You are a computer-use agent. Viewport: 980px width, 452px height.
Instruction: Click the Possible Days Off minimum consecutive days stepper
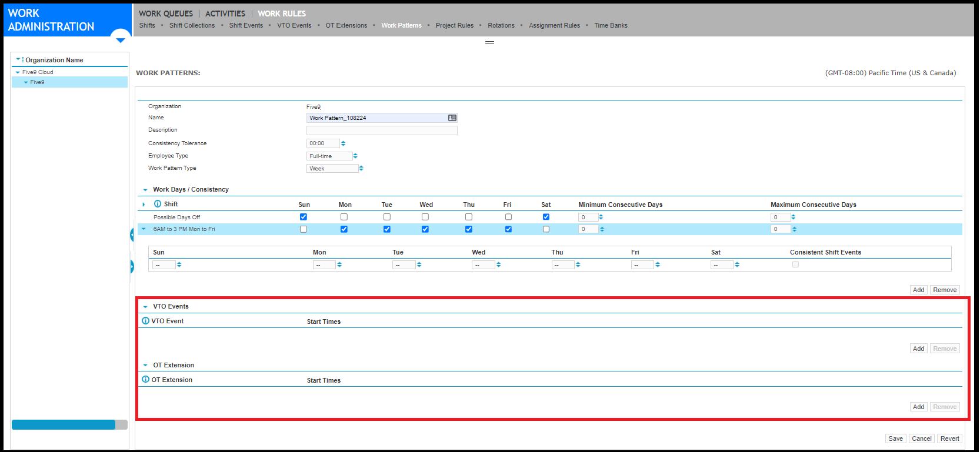coord(601,217)
